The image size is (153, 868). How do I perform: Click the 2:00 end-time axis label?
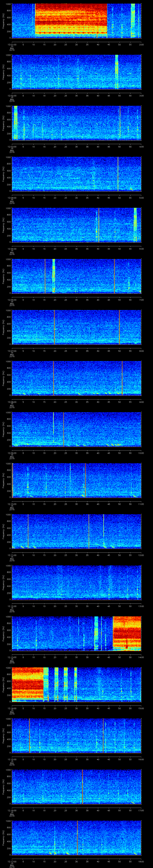[x=141, y=44]
